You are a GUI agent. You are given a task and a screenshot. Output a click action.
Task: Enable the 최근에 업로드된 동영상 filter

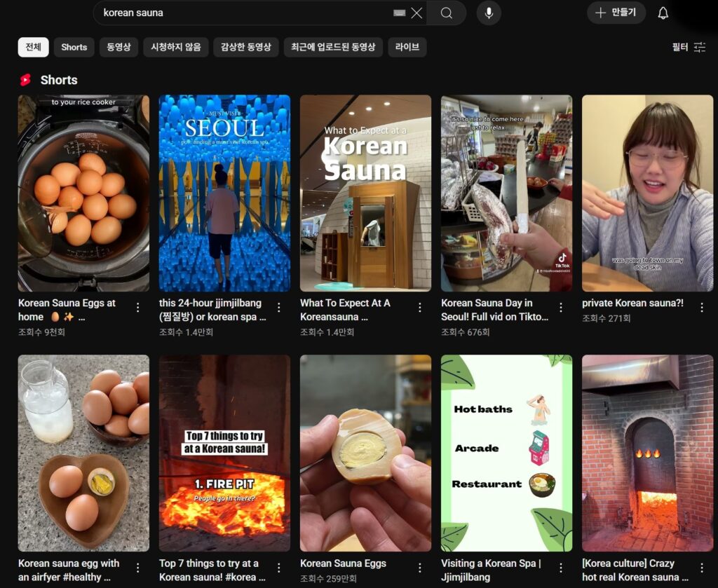tap(333, 47)
